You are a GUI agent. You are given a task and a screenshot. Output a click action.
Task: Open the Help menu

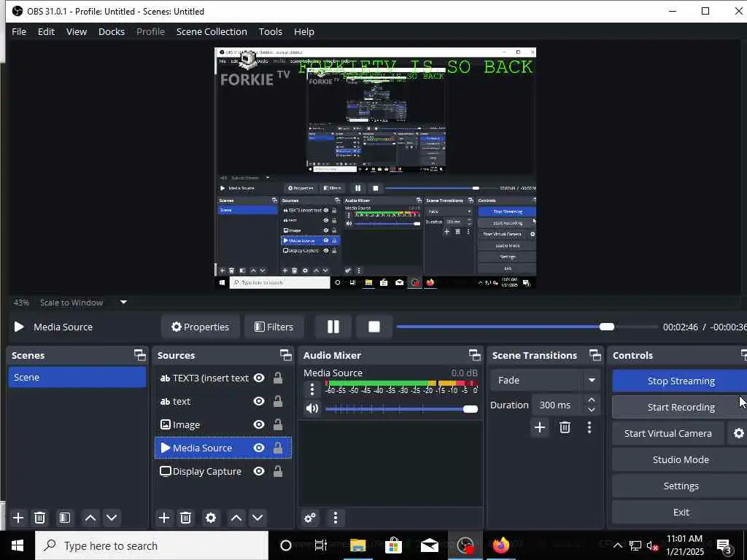[x=304, y=31]
